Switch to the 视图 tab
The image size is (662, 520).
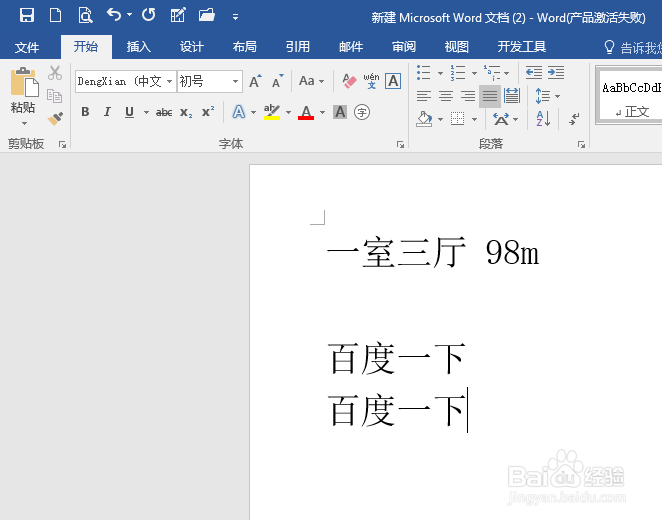[457, 47]
